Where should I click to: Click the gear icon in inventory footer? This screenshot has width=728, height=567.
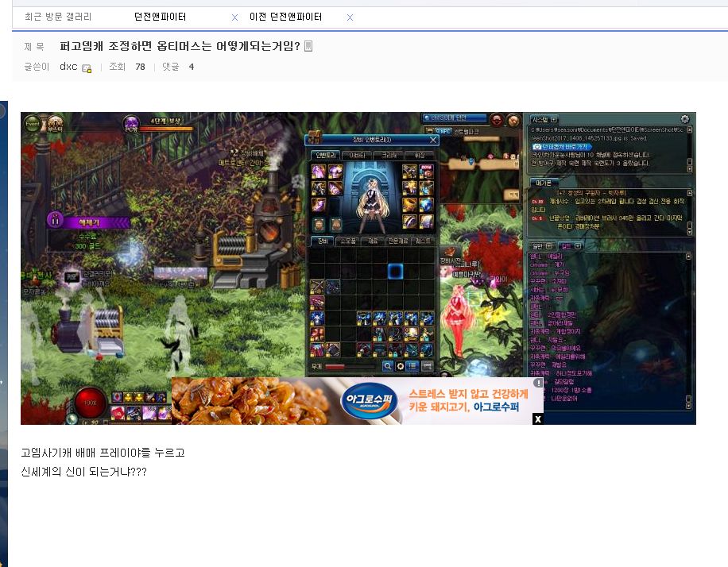(x=400, y=366)
